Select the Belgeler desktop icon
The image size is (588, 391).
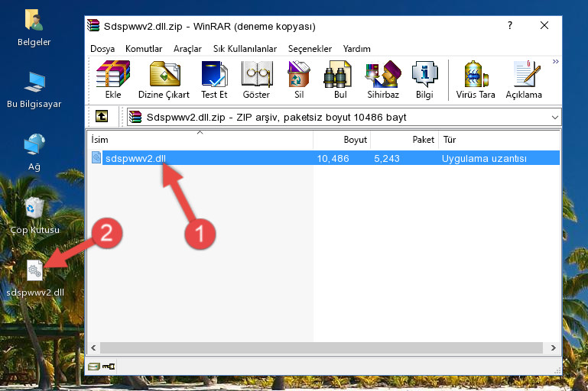(x=34, y=28)
